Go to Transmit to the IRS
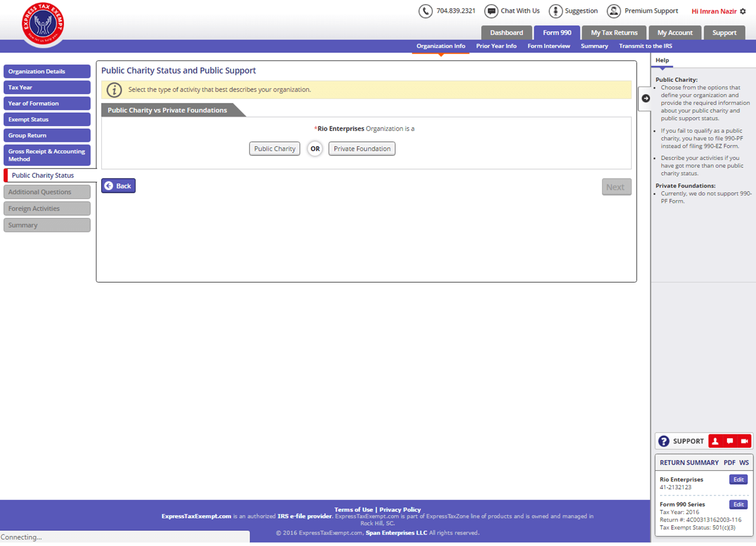 point(646,46)
